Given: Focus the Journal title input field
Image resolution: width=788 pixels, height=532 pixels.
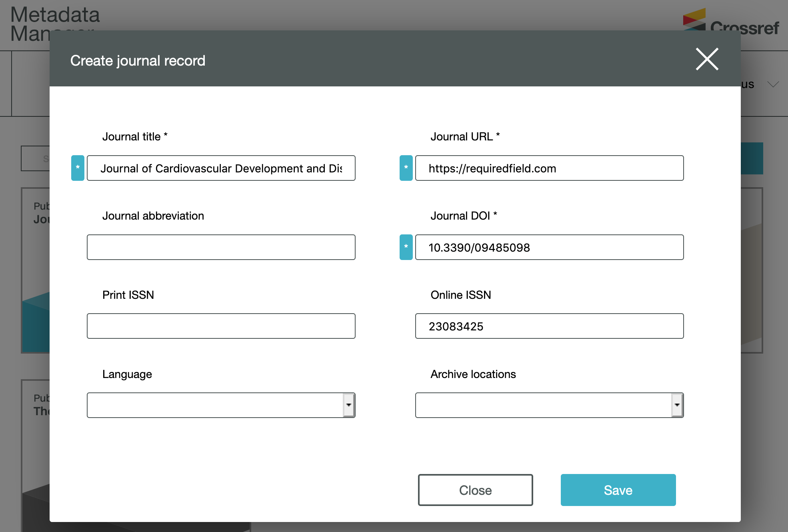Looking at the screenshot, I should point(221,168).
